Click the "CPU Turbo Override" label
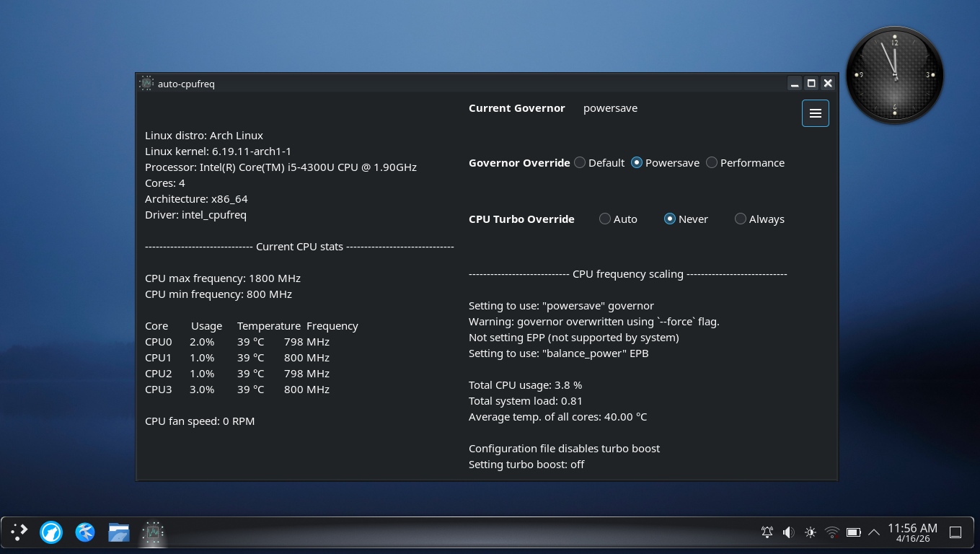The width and height of the screenshot is (980, 554). point(521,219)
